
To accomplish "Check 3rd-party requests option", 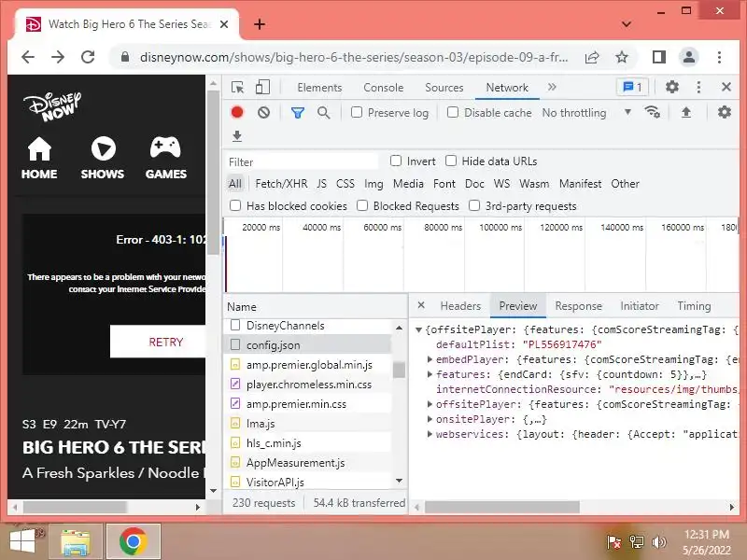I will (x=474, y=205).
